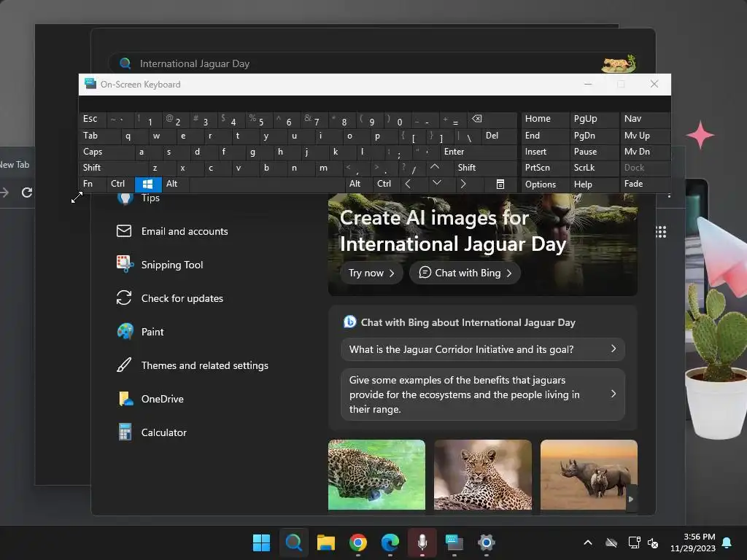Click Fade key on On-Screen Keyboard
The image size is (747, 560).
pos(645,184)
